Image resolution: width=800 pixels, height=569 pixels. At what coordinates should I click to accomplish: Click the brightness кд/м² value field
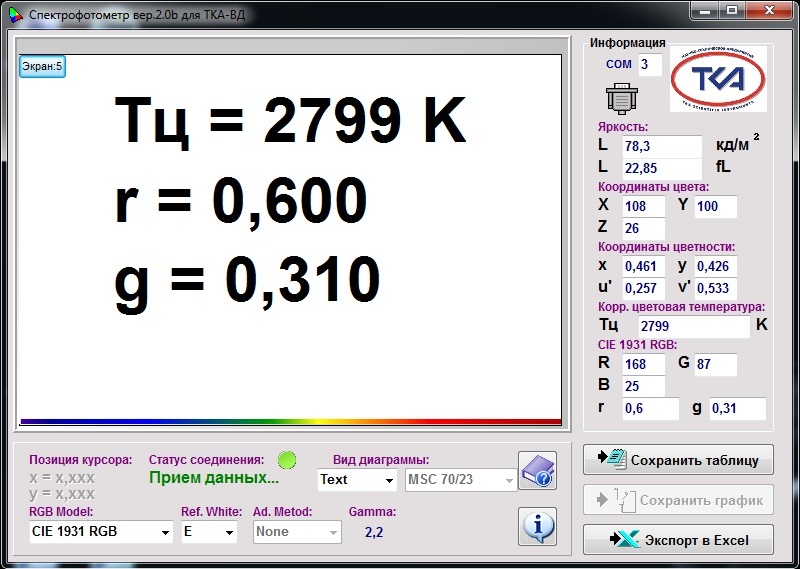(661, 147)
